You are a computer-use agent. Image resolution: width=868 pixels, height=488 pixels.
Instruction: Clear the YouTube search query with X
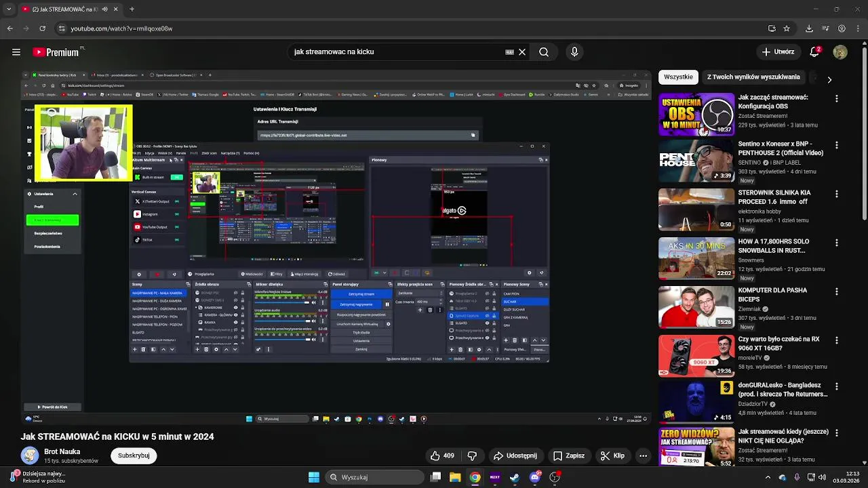[x=522, y=52]
